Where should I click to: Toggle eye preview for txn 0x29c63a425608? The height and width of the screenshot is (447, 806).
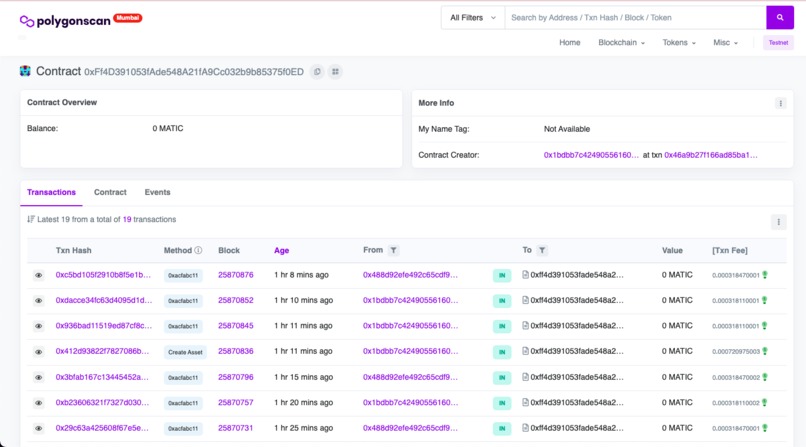coord(39,429)
